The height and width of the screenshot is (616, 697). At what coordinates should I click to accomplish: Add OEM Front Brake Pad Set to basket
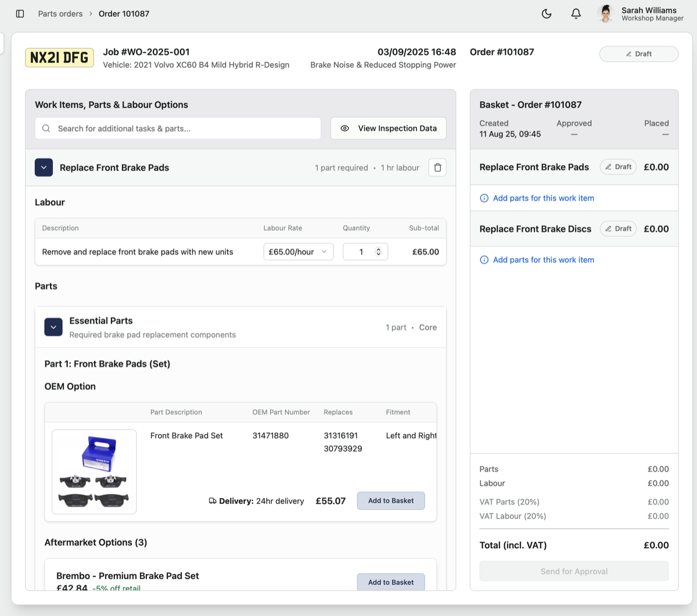390,501
